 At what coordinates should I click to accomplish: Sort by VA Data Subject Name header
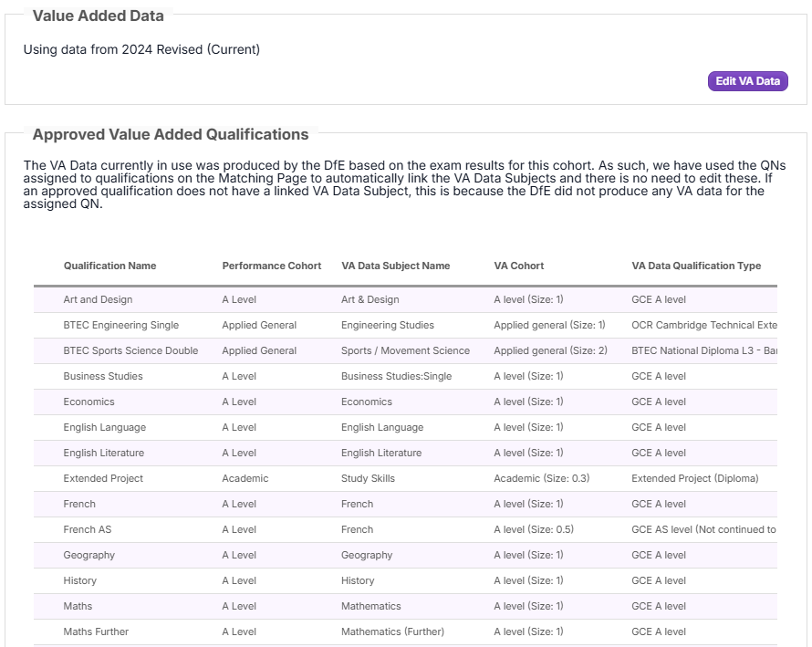(396, 266)
